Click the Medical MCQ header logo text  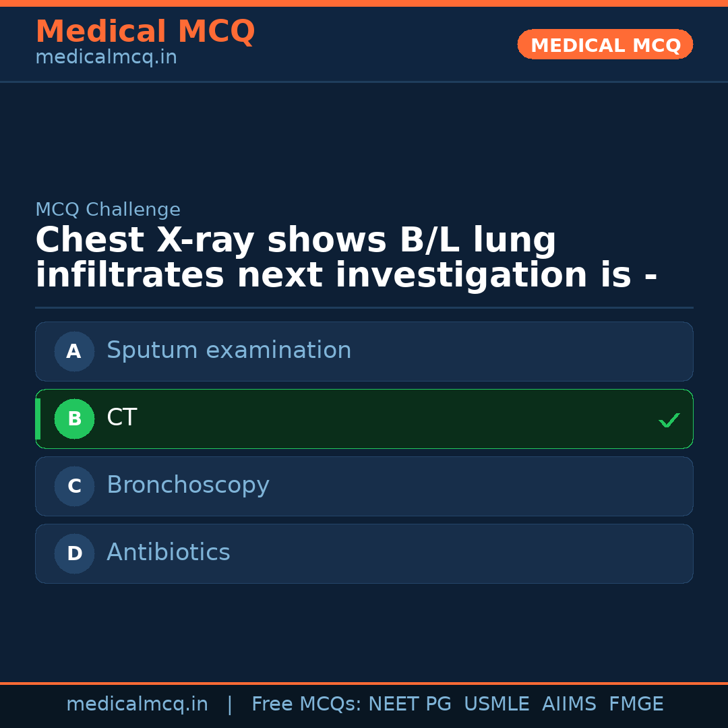145,31
